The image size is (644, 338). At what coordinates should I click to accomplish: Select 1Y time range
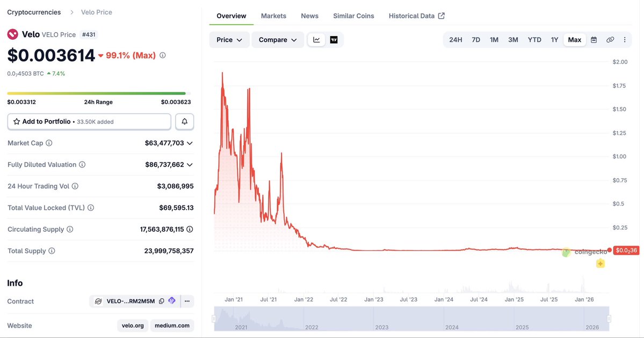click(x=554, y=40)
